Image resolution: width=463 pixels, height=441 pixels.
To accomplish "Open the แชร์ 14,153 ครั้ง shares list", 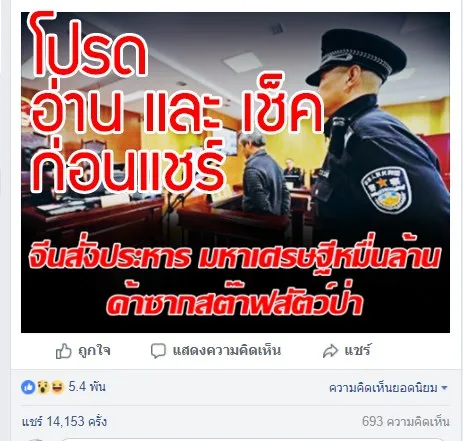I will tap(64, 422).
